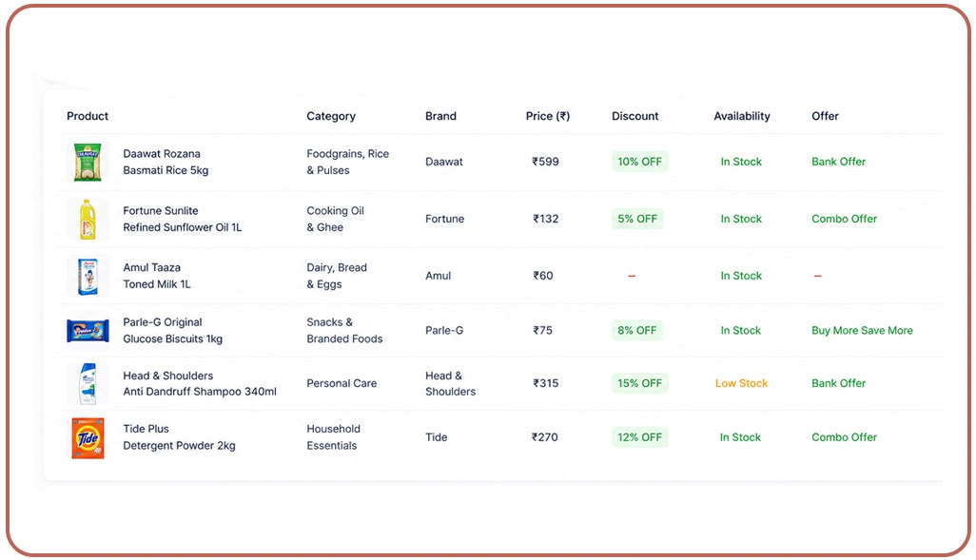
Task: Click the Dairy, Bread & Eggs category
Action: 337,276
